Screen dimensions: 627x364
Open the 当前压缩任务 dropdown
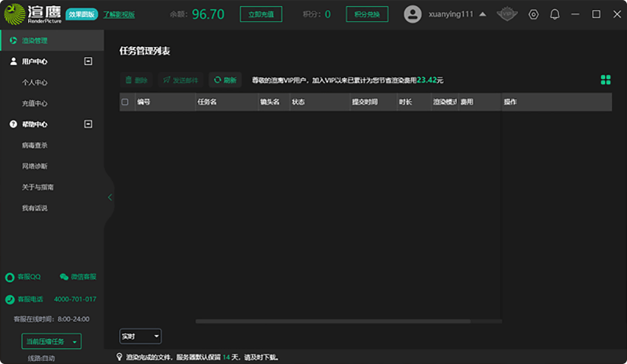(52, 341)
